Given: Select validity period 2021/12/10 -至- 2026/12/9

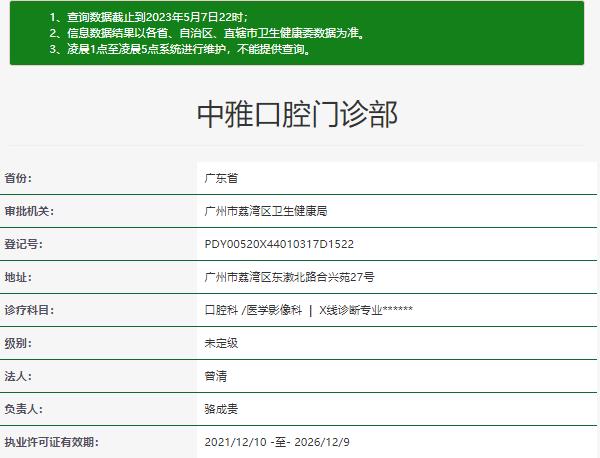Looking at the screenshot, I should pos(277,442).
